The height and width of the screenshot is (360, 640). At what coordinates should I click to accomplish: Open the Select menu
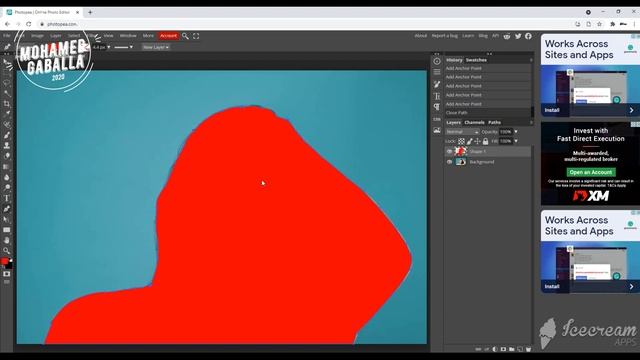click(x=74, y=36)
